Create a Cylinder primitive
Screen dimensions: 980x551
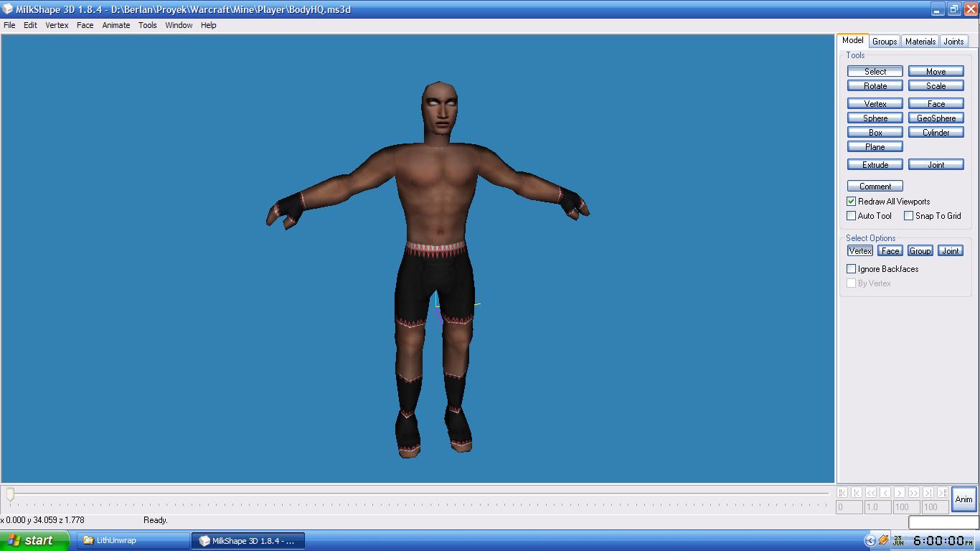[x=936, y=132]
